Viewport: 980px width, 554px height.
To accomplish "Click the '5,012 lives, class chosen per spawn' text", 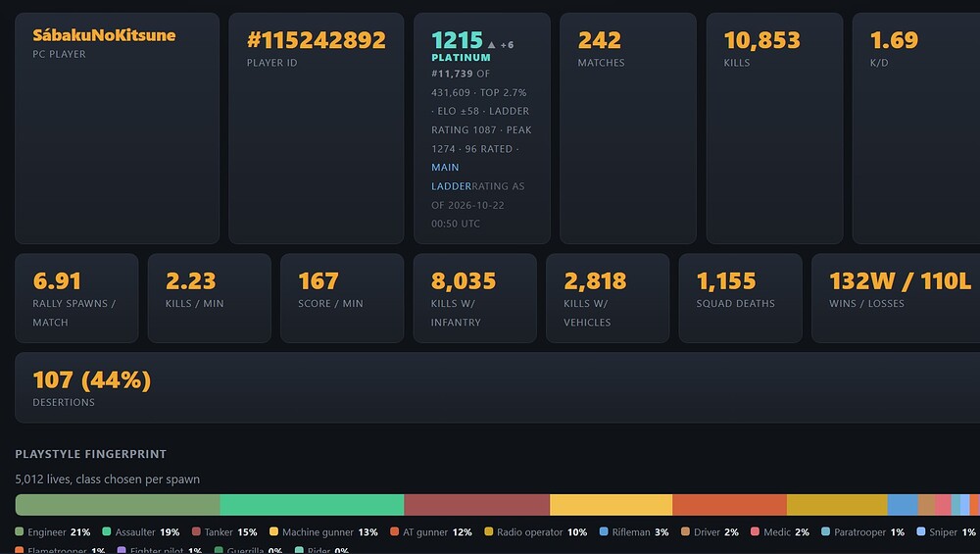I will click(x=108, y=478).
